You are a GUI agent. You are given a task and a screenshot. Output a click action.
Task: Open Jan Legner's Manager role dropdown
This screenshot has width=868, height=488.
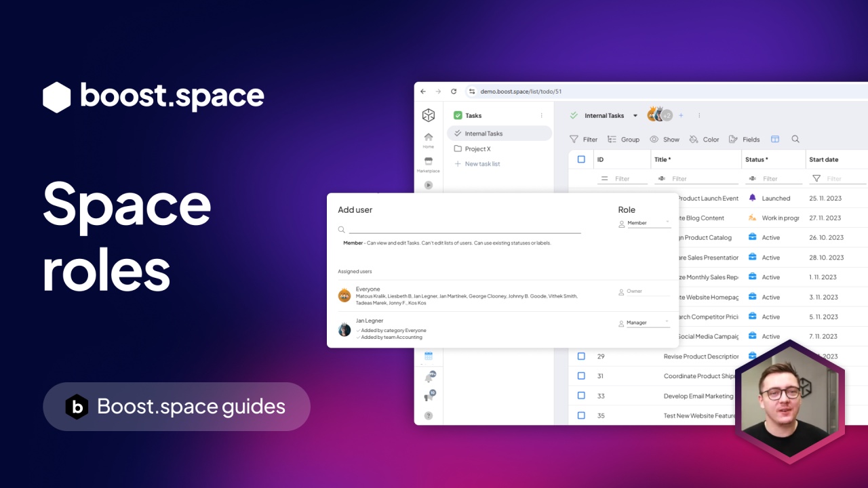[x=649, y=323]
